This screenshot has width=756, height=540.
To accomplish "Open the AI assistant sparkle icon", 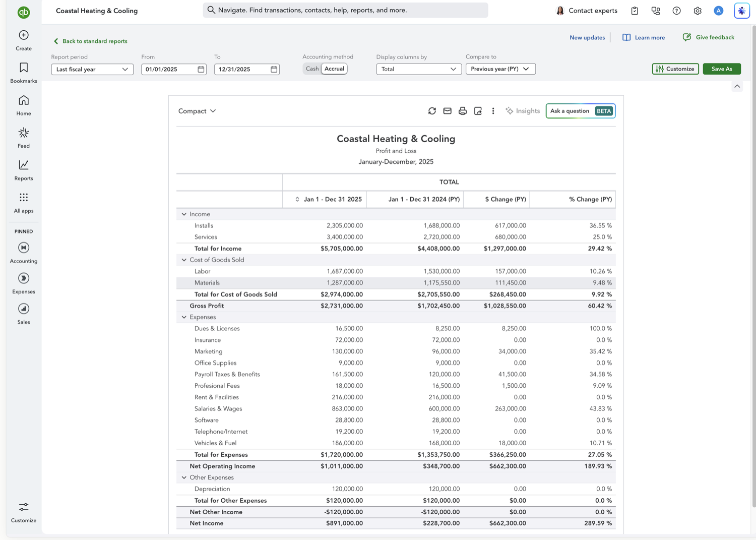I will point(742,11).
